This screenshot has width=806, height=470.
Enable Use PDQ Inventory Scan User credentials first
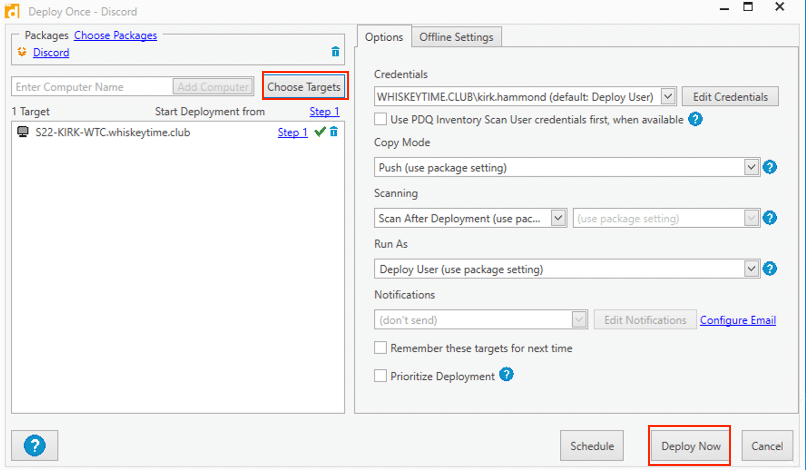[380, 119]
